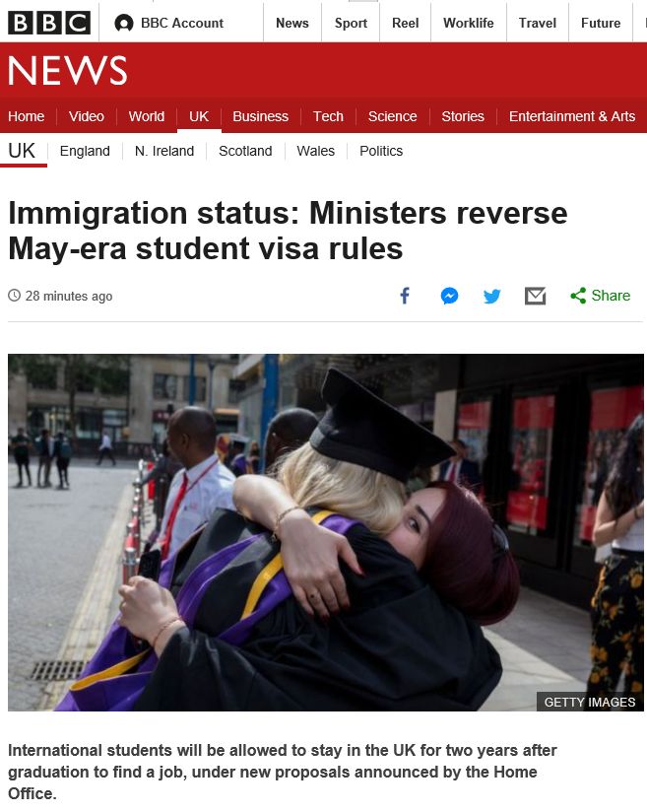Screen dimensions: 647x812
Task: Click the graduation hug article photo
Action: pos(326,532)
